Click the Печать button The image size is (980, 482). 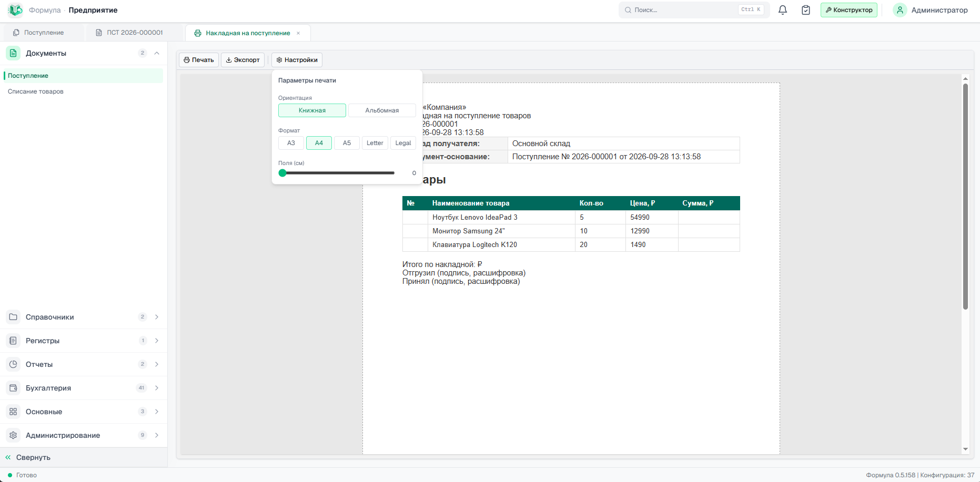coord(199,60)
